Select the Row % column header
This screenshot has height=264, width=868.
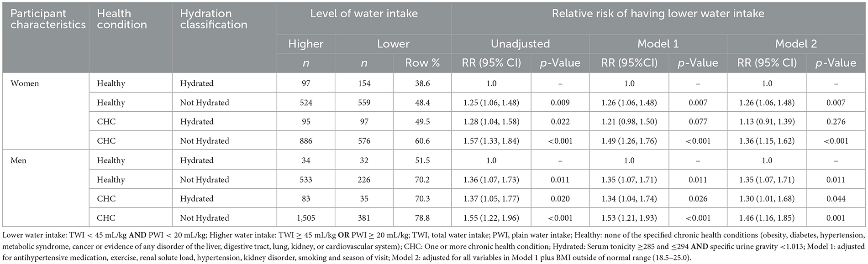[x=422, y=63]
